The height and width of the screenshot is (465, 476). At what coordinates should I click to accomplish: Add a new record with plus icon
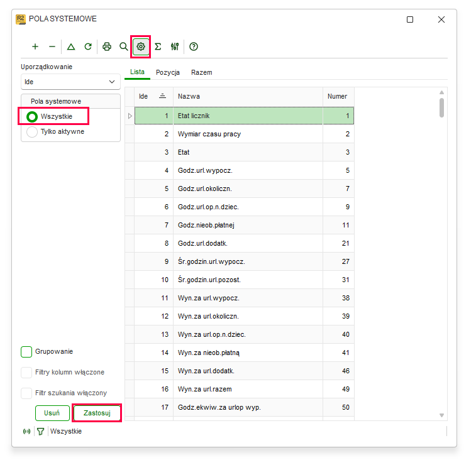pos(35,46)
